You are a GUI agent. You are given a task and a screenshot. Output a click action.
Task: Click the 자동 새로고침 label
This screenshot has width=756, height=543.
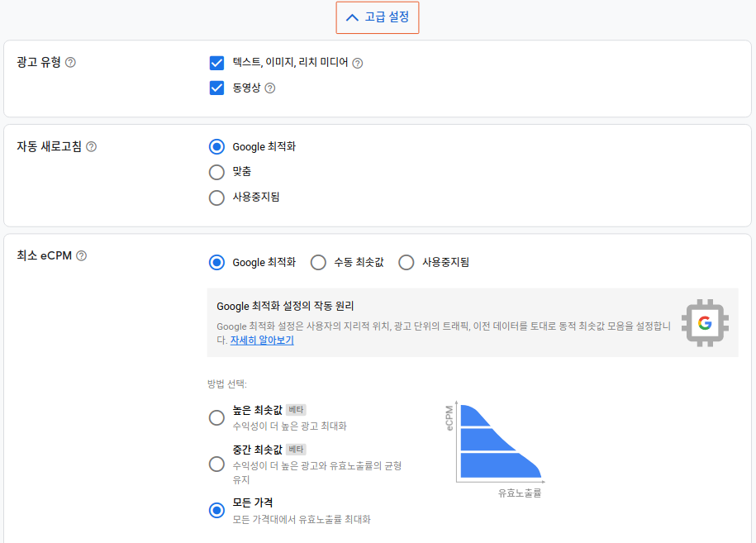pos(50,146)
